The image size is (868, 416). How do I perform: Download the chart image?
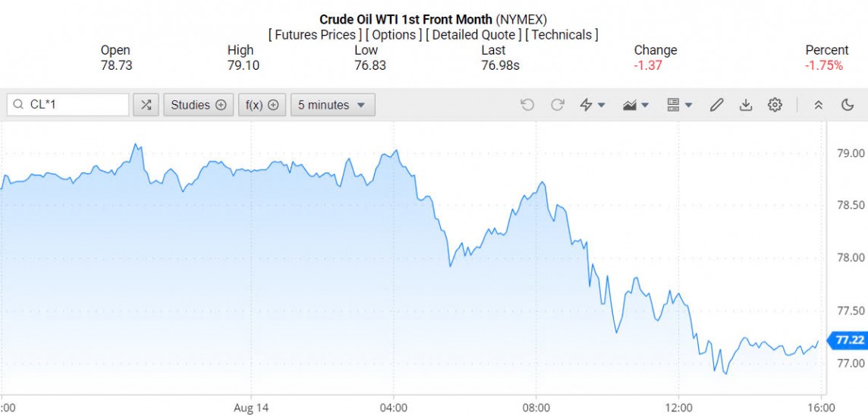(745, 105)
